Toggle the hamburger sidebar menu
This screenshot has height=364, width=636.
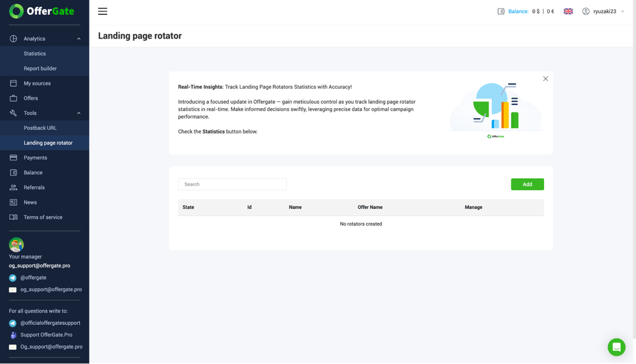pos(102,11)
